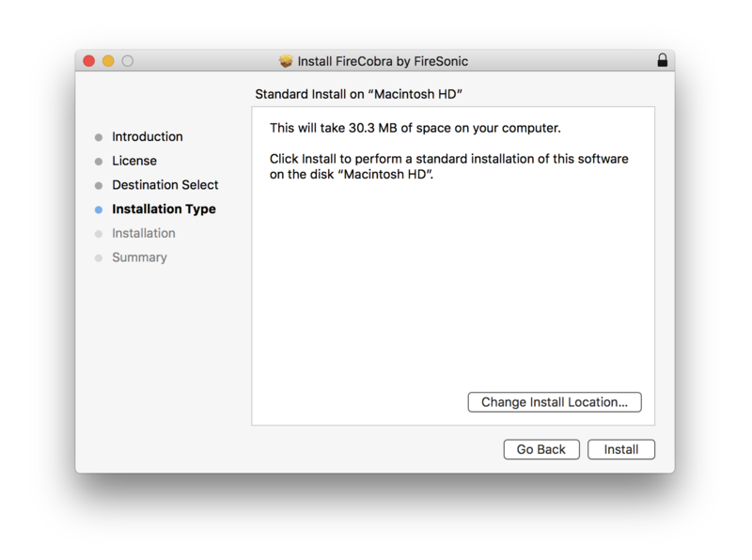Minimize the installer with the yellow button
The image size is (752, 560).
pyautogui.click(x=108, y=61)
